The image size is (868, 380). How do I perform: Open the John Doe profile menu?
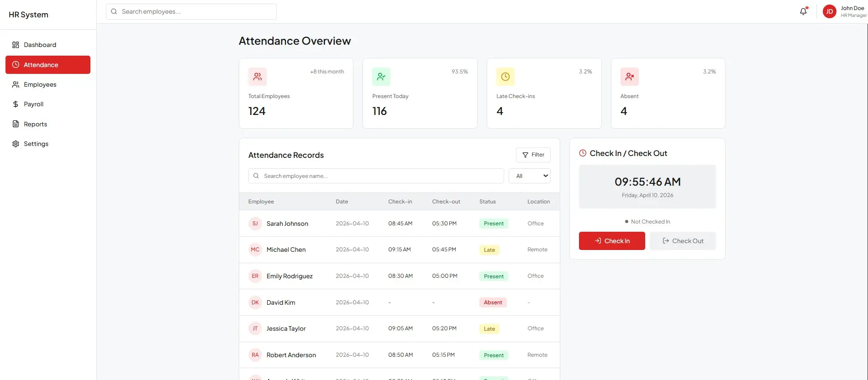[852, 11]
